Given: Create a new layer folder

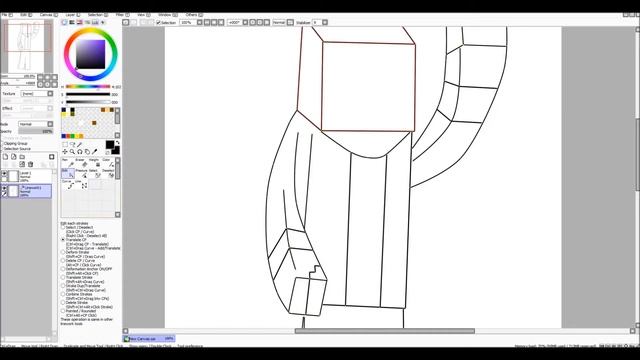Looking at the screenshot, I should (22, 157).
